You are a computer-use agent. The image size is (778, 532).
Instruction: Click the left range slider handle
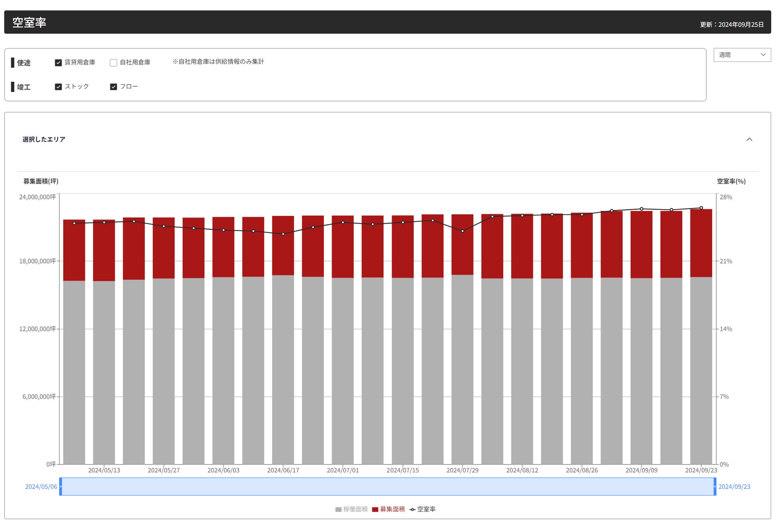click(x=61, y=487)
